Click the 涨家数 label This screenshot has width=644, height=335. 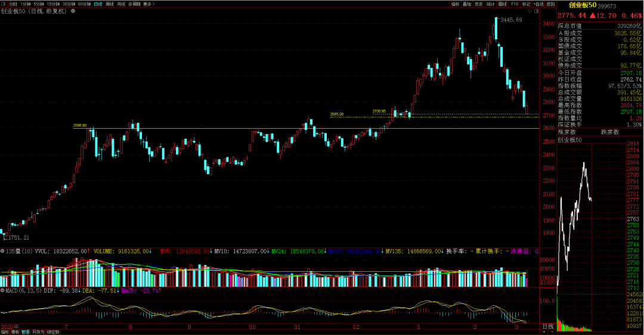point(567,132)
